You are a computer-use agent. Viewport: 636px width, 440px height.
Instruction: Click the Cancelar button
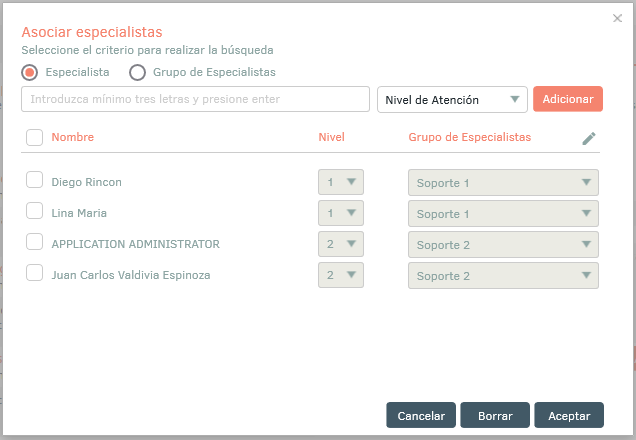tap(421, 415)
